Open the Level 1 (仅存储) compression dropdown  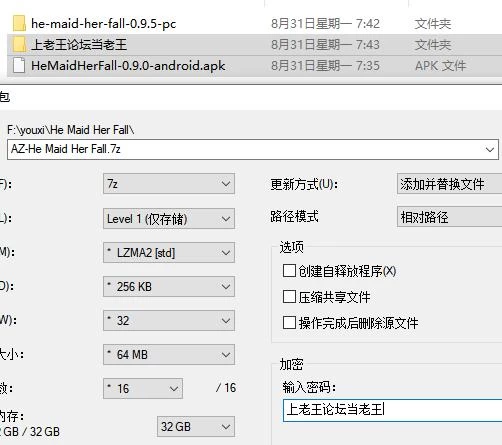point(169,219)
